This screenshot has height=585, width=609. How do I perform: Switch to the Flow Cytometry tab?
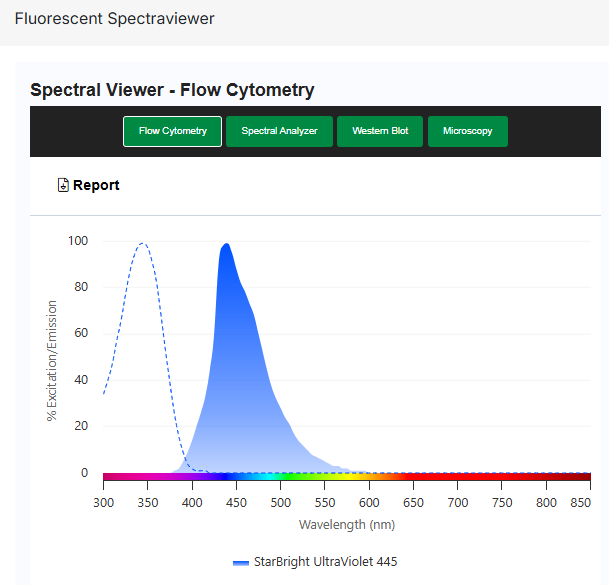(x=173, y=131)
